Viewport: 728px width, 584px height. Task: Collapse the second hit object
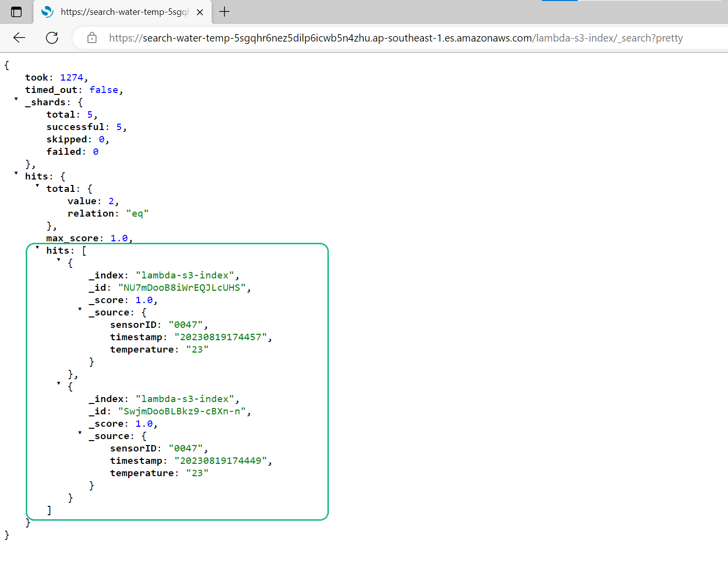[58, 384]
